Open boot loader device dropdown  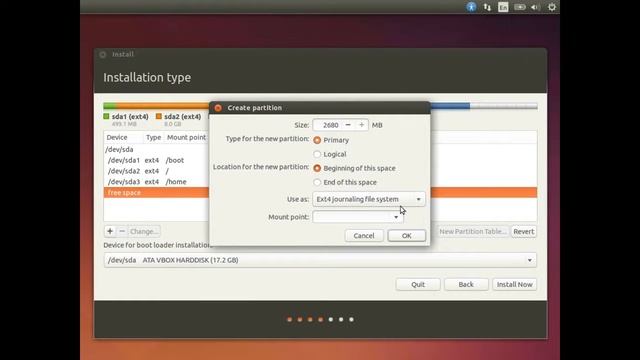click(320, 260)
